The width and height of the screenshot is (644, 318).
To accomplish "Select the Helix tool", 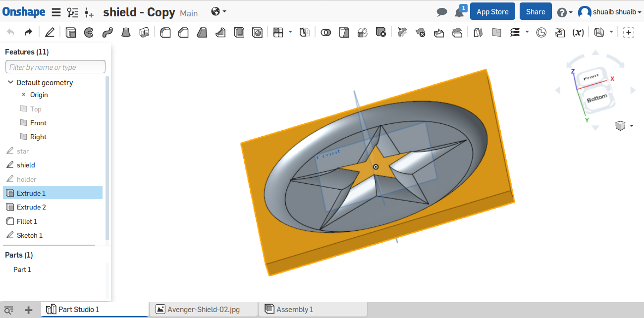I will point(515,33).
